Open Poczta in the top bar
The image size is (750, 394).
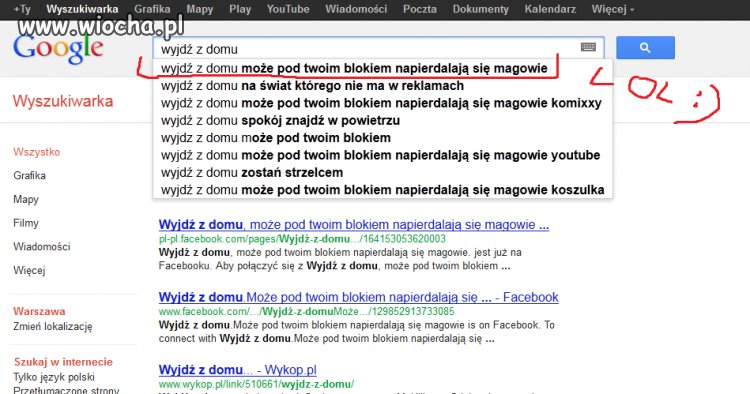[x=419, y=9]
